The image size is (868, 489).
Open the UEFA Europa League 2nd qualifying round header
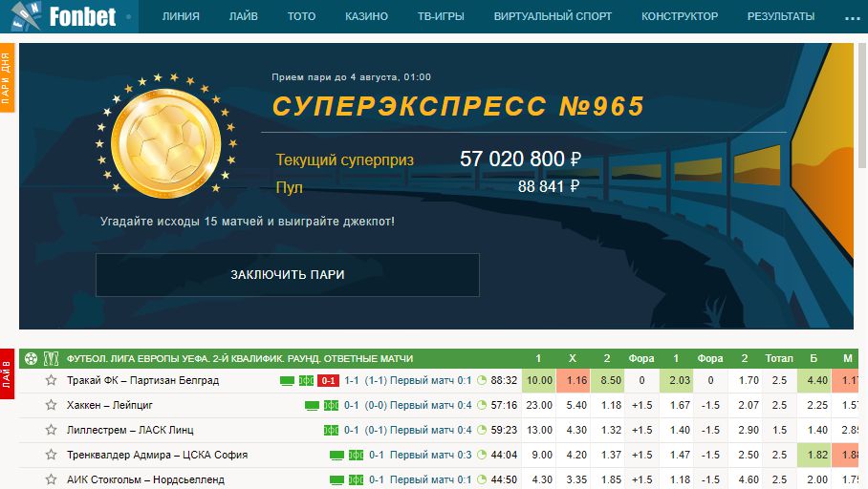click(240, 358)
